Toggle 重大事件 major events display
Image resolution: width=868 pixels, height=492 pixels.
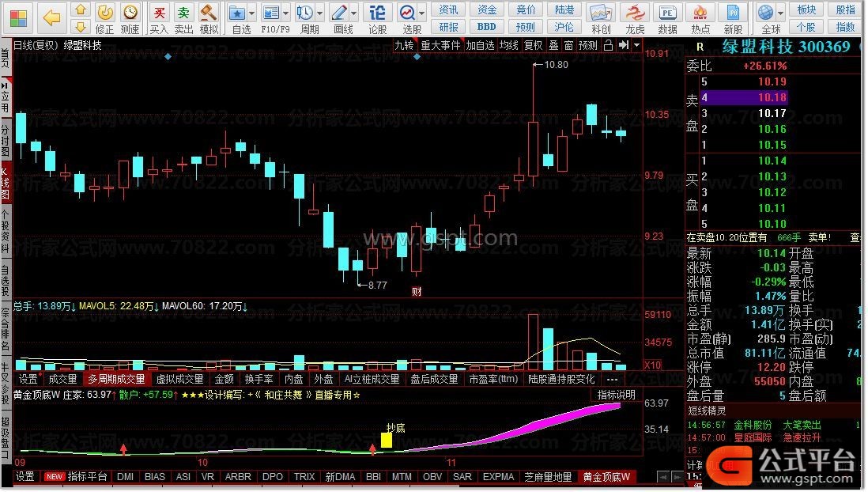click(440, 45)
